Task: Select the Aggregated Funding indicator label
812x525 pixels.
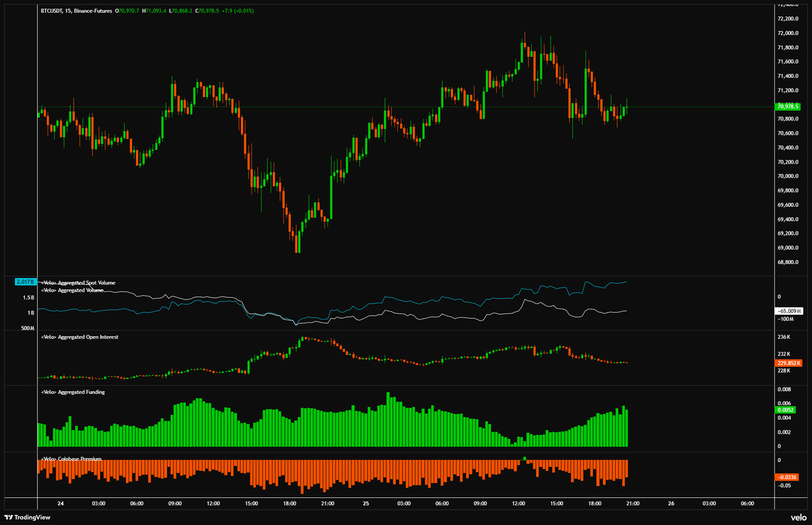Action: coord(72,392)
